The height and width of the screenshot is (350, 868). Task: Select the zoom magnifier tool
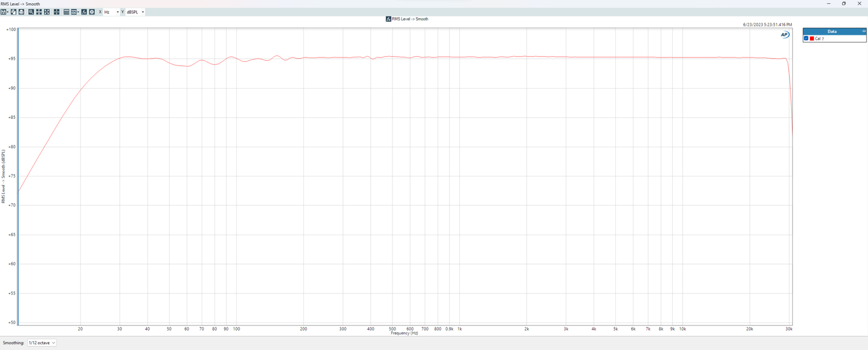[x=31, y=12]
